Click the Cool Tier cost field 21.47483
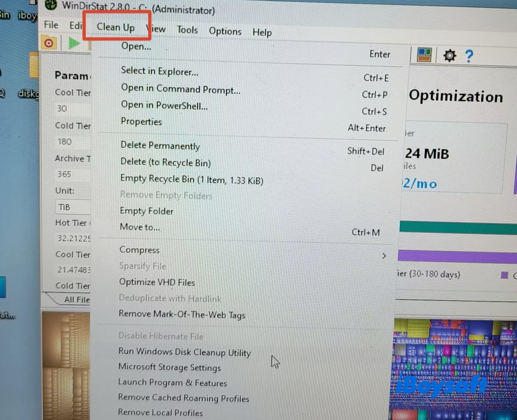 [73, 270]
